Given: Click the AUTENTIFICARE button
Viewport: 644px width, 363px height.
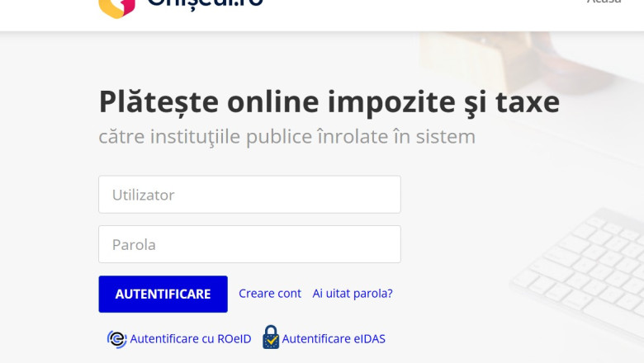Looking at the screenshot, I should [x=163, y=294].
